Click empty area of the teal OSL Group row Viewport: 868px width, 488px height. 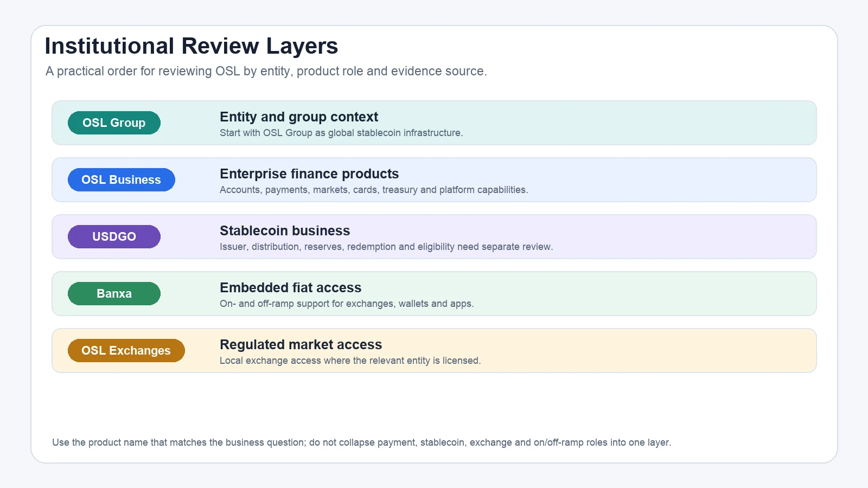coord(651,123)
